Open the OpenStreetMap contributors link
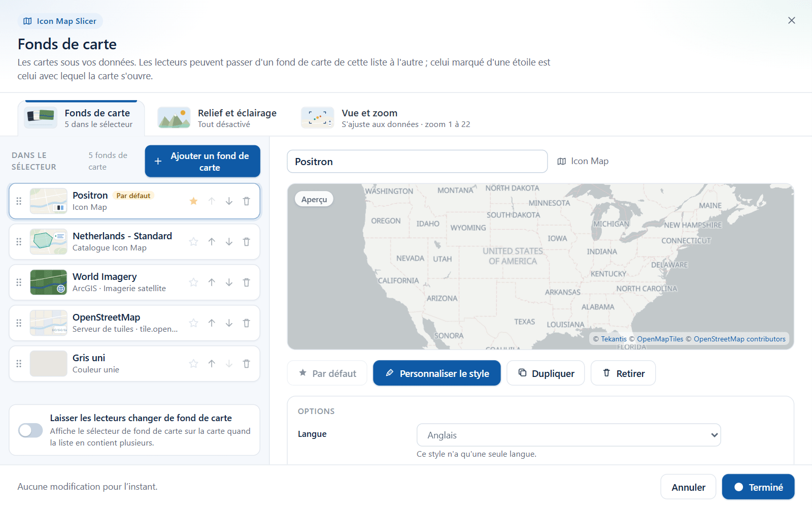Viewport: 812px width, 508px height. (739, 339)
